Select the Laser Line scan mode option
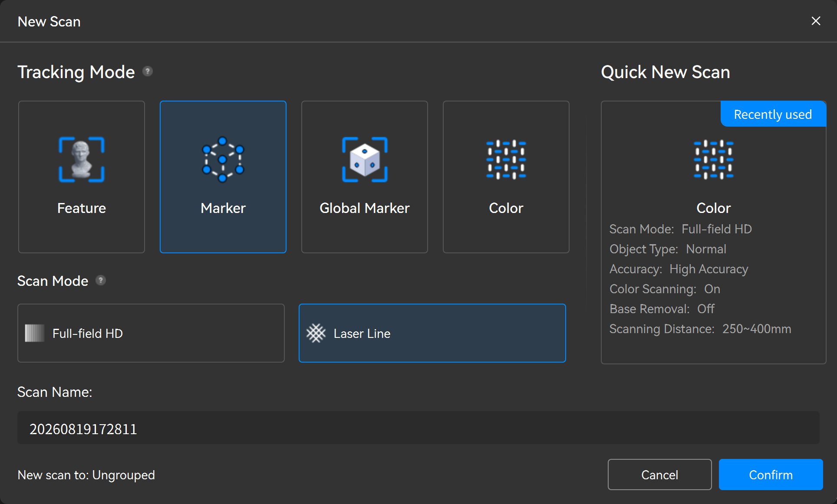 (432, 333)
